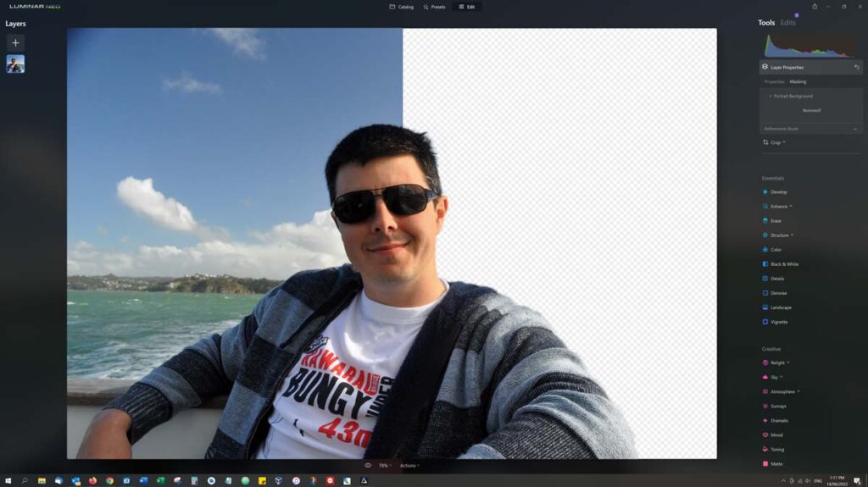The image size is (868, 487).
Task: Switch to the Catalog tab
Action: 402,7
